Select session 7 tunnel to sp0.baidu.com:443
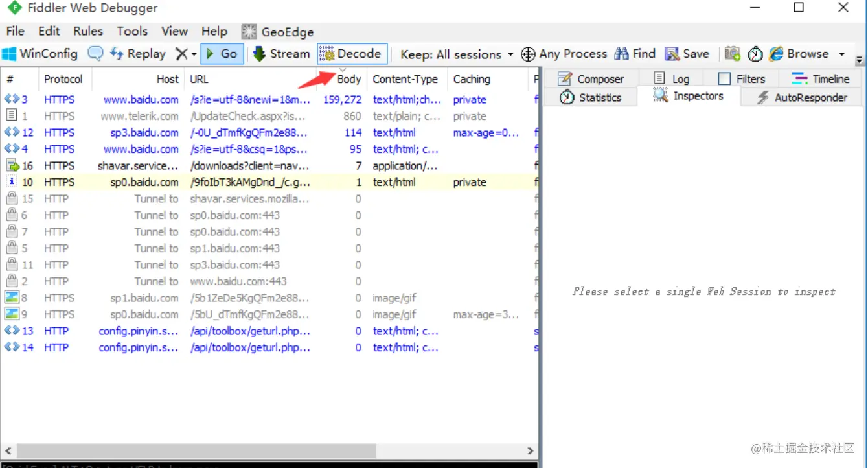This screenshot has height=468, width=868. pyautogui.click(x=269, y=232)
